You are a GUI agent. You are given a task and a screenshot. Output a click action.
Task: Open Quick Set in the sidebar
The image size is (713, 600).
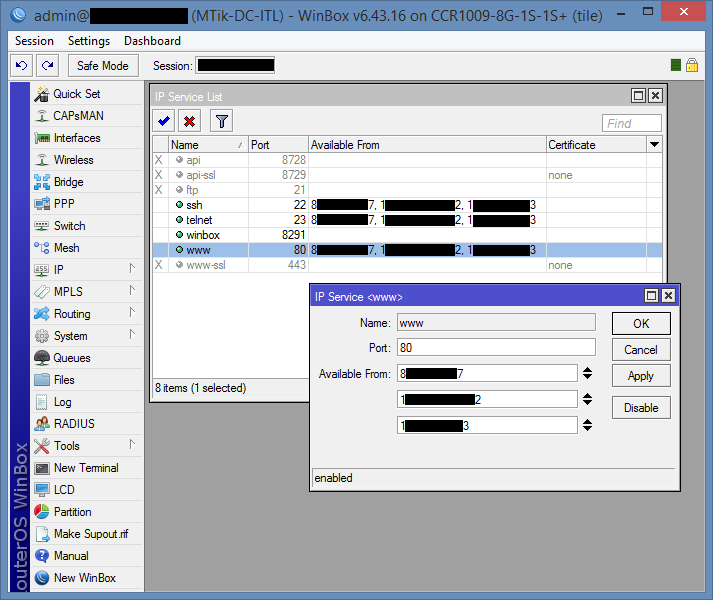point(86,94)
